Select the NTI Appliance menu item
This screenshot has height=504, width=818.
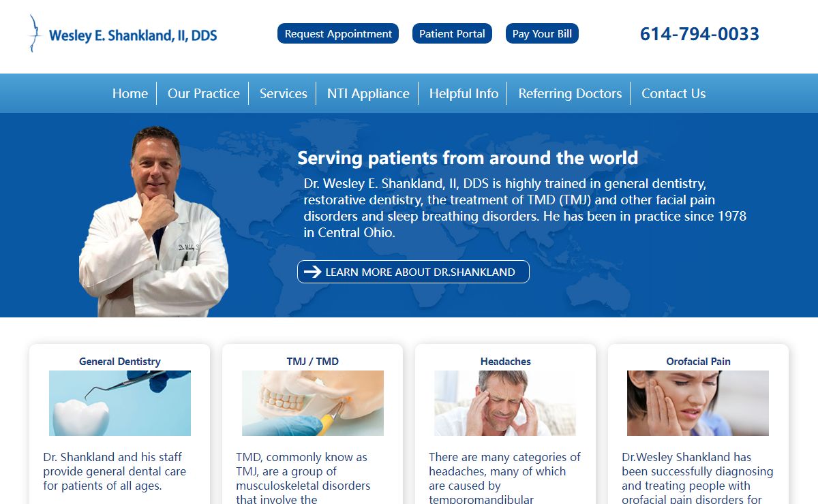click(368, 93)
